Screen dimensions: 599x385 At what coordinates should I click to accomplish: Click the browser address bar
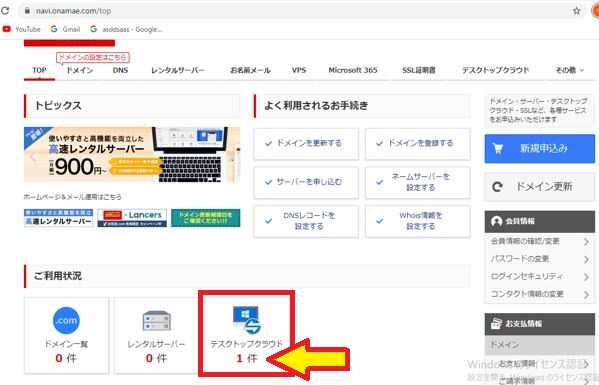(302, 11)
